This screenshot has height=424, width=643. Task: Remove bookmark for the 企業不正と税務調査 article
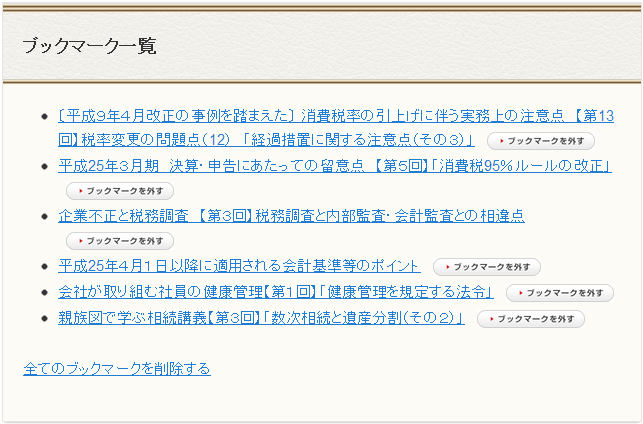[120, 241]
